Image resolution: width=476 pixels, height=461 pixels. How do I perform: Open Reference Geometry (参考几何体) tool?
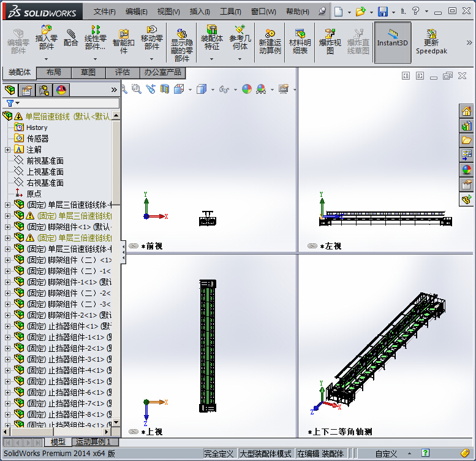(x=240, y=38)
